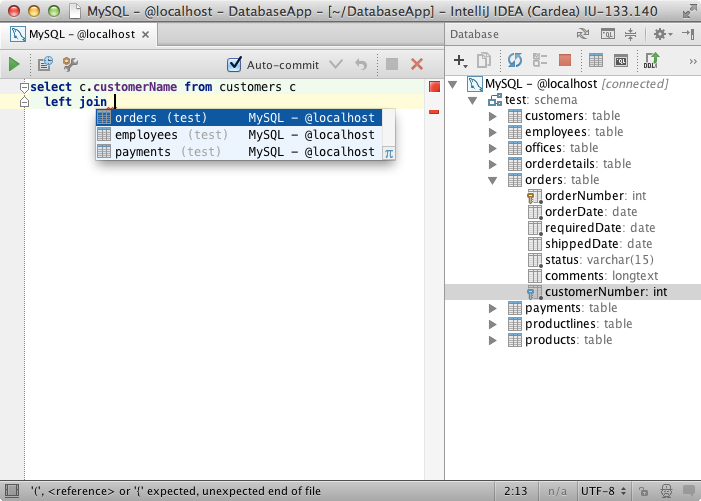Choose payments (test) completion suggestion
The height and width of the screenshot is (501, 701).
click(239, 152)
